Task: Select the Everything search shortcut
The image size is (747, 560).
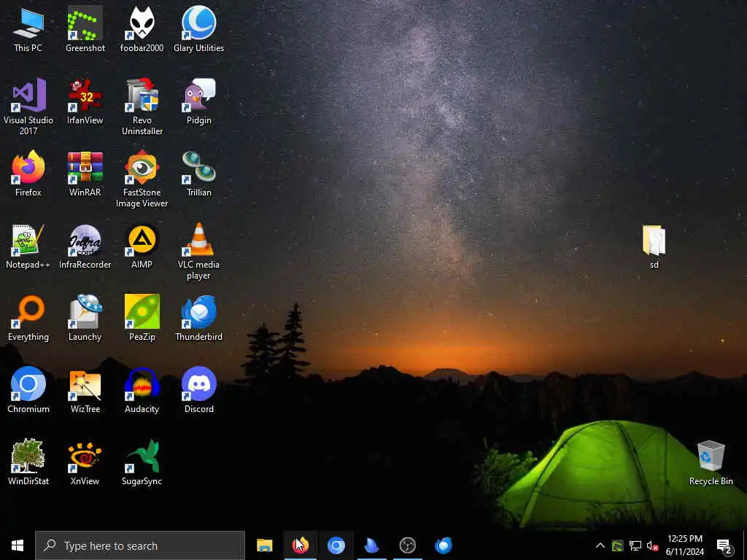Action: point(28,318)
